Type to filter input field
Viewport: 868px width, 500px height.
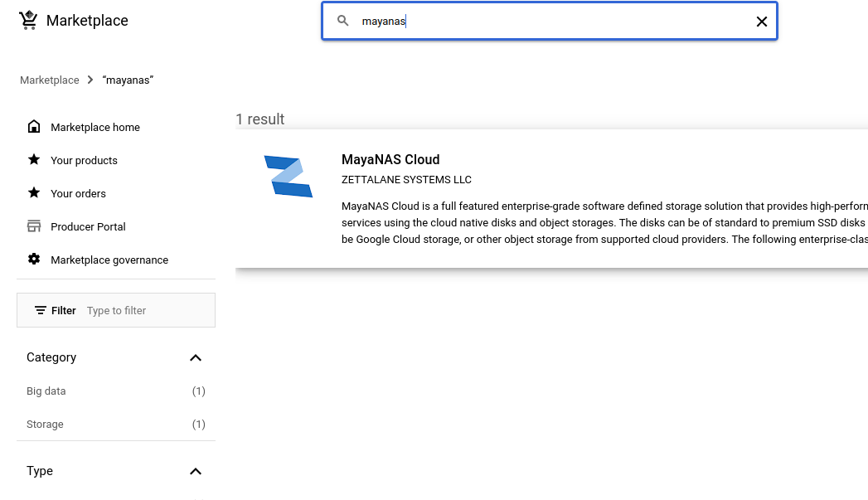(145, 310)
